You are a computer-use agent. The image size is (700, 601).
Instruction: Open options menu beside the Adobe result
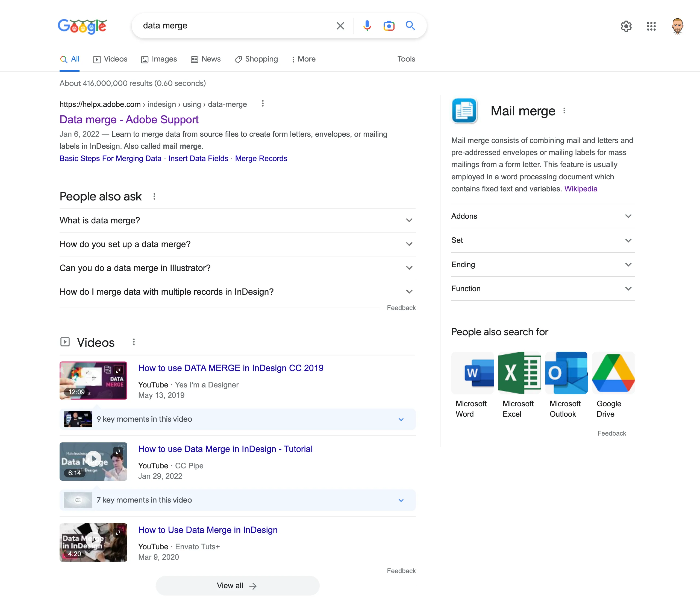click(263, 104)
